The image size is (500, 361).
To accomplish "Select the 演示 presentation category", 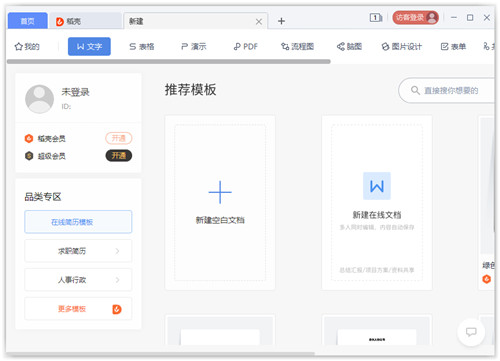I will point(193,46).
